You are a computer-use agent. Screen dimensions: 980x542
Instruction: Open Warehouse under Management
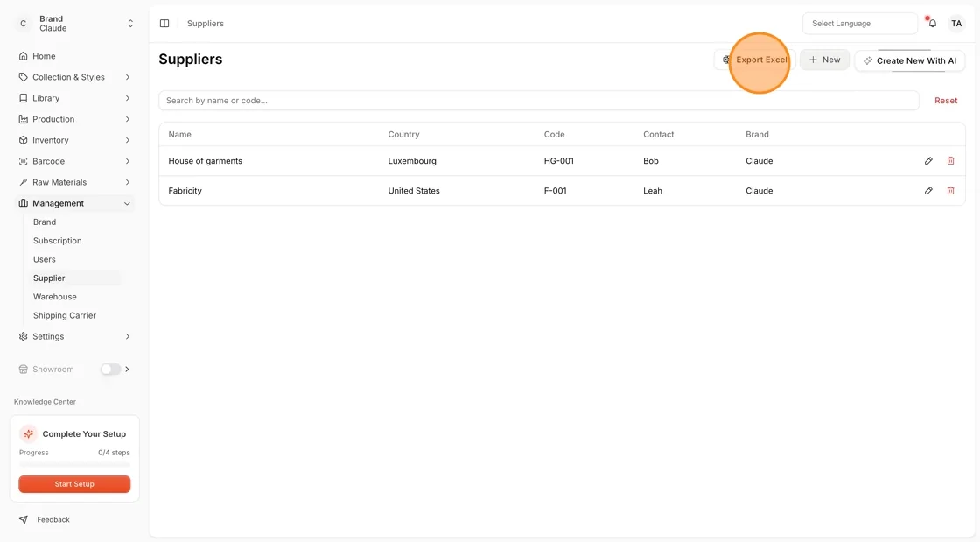tap(55, 297)
